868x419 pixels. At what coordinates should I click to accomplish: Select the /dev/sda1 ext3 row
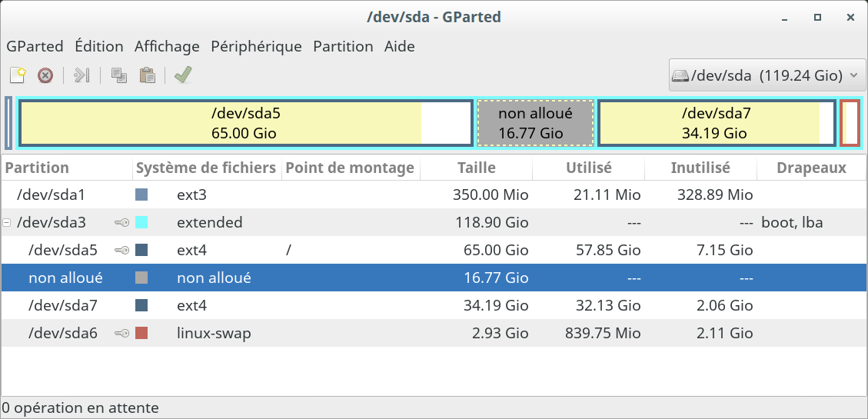(434, 195)
